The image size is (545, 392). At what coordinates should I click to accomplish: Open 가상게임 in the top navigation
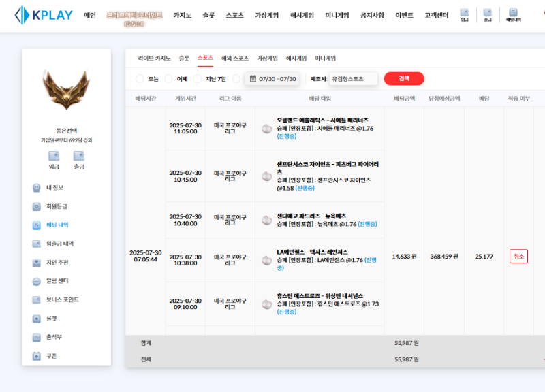coord(266,15)
